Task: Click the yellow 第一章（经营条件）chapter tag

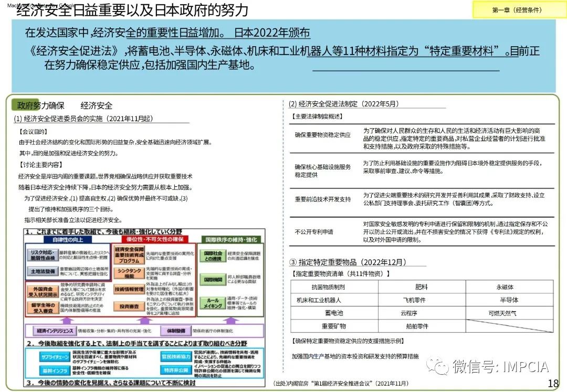Action: (x=517, y=10)
